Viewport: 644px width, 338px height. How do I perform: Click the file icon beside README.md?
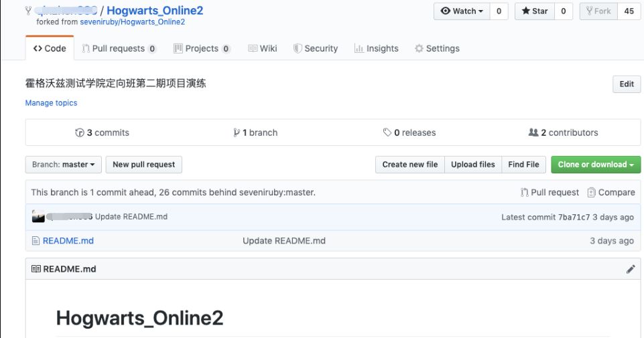click(36, 241)
